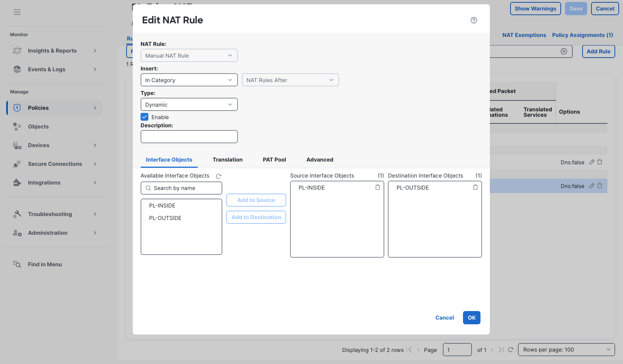
Task: Open the NAT Exemptions link
Action: 524,35
